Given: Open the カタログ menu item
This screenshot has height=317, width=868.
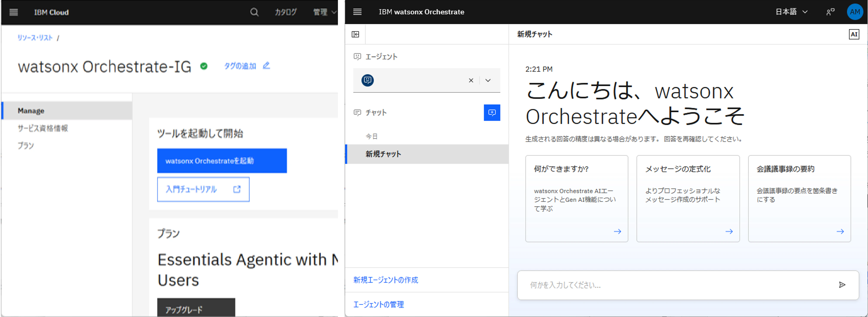Looking at the screenshot, I should click(285, 12).
